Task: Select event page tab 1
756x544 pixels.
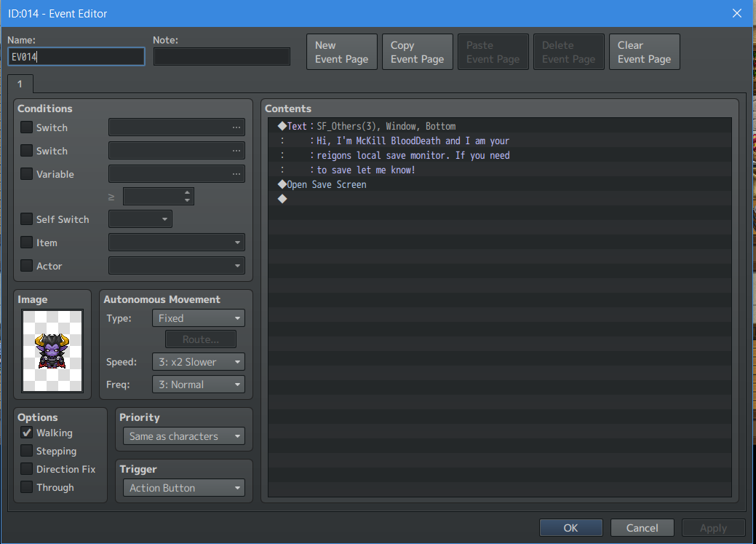Action: coord(20,84)
